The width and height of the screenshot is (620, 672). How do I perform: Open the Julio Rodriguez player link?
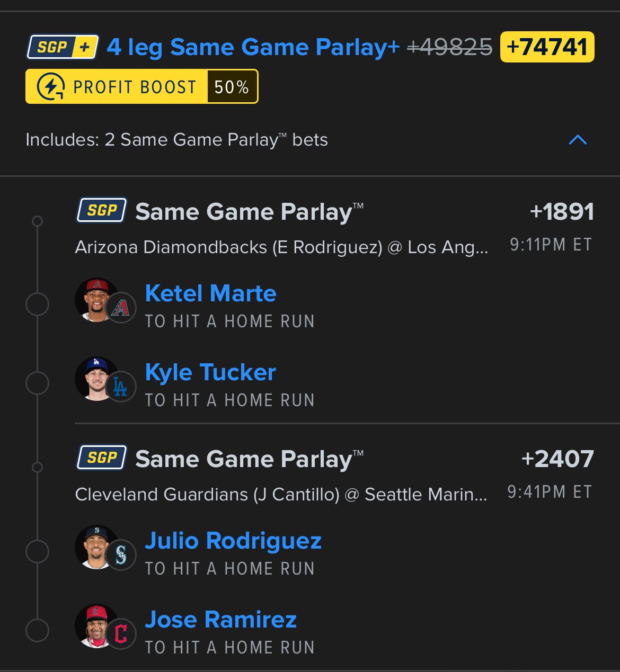pos(233,541)
